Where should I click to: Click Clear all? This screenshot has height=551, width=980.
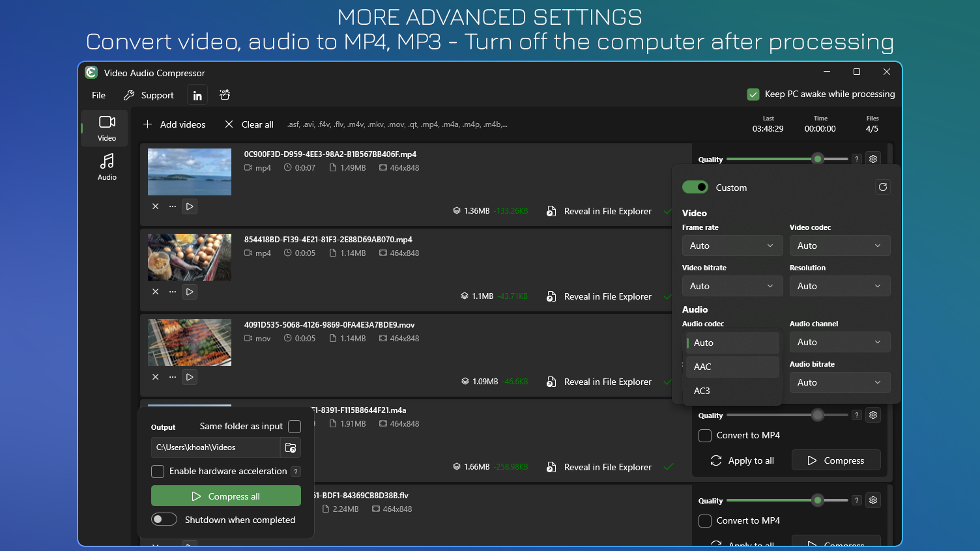click(249, 124)
